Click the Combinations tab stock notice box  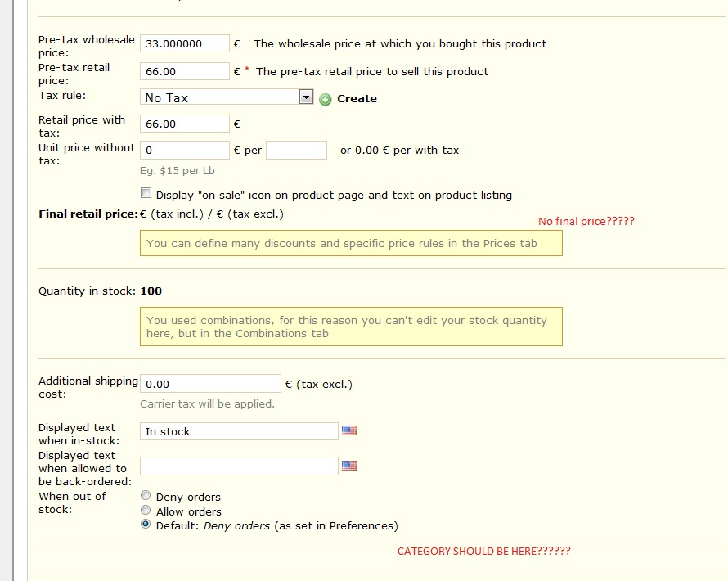(x=351, y=327)
